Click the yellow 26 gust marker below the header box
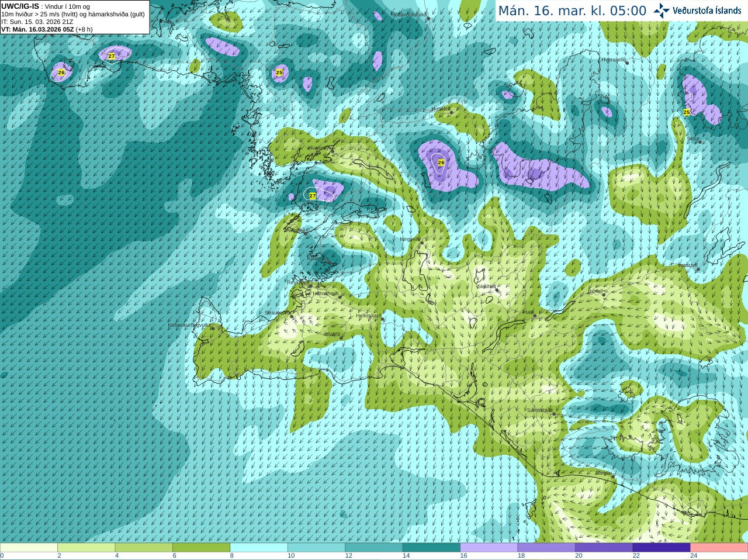Viewport: 748px width, 560px height. pos(61,72)
